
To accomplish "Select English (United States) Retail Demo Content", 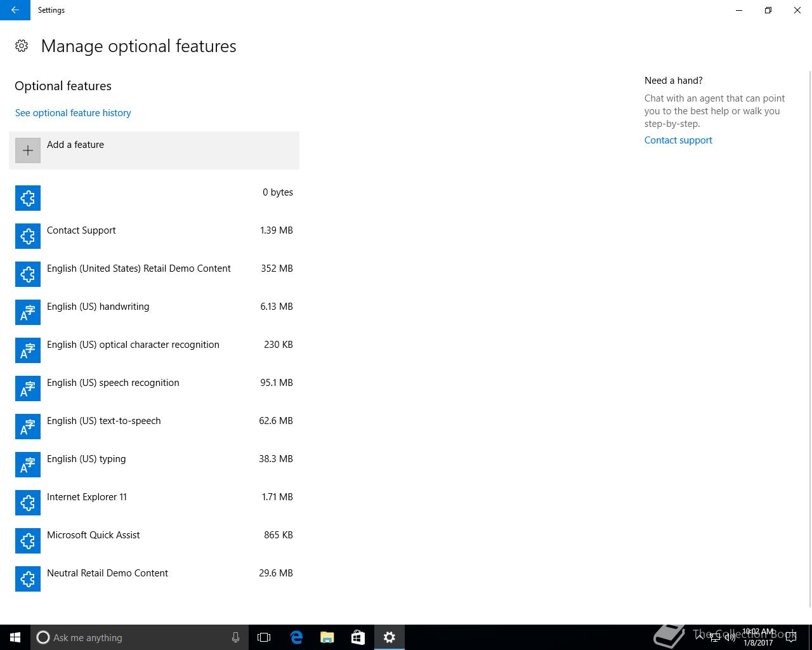I will [x=139, y=269].
